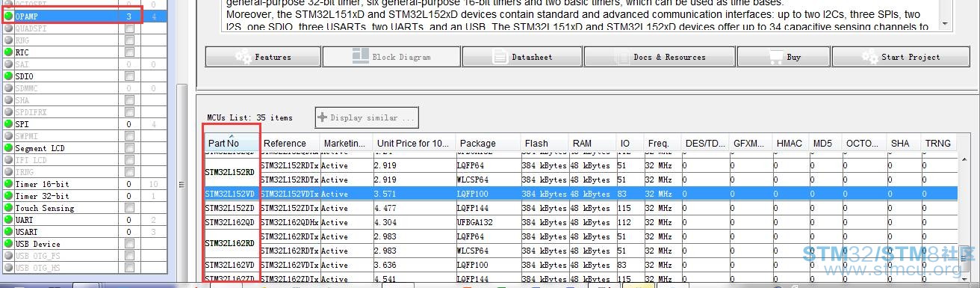Image resolution: width=980 pixels, height=288 pixels.
Task: Select the STM32L152ZDTx reference cell
Action: point(290,208)
